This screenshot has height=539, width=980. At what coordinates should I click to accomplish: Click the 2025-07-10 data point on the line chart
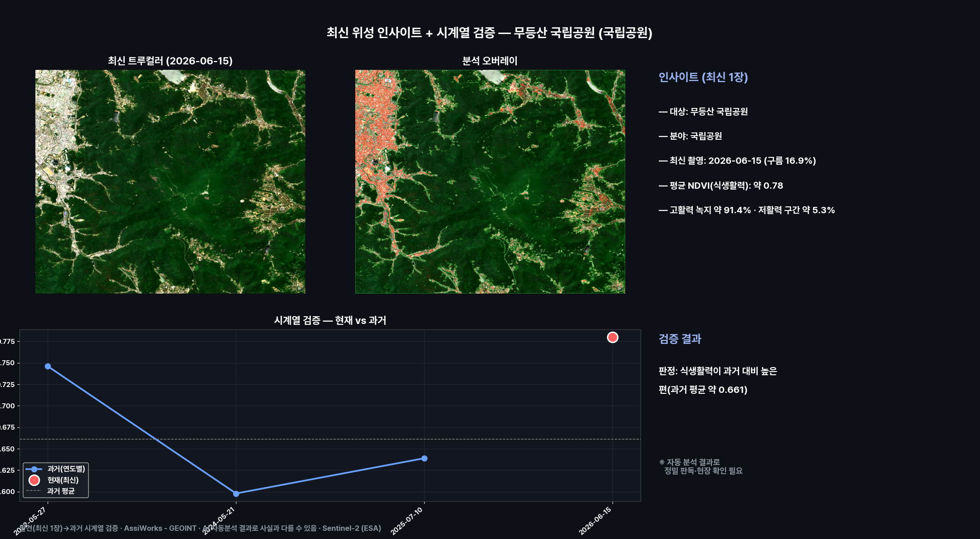click(424, 458)
